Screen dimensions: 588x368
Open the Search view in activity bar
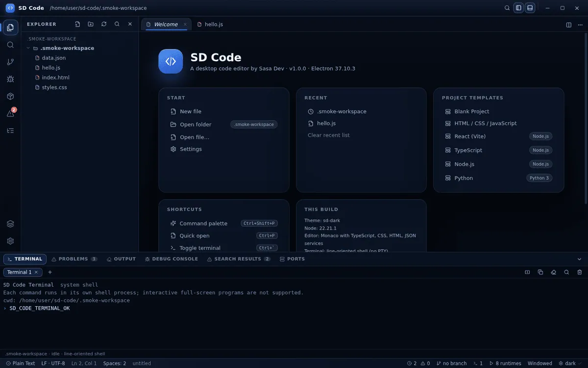10,45
